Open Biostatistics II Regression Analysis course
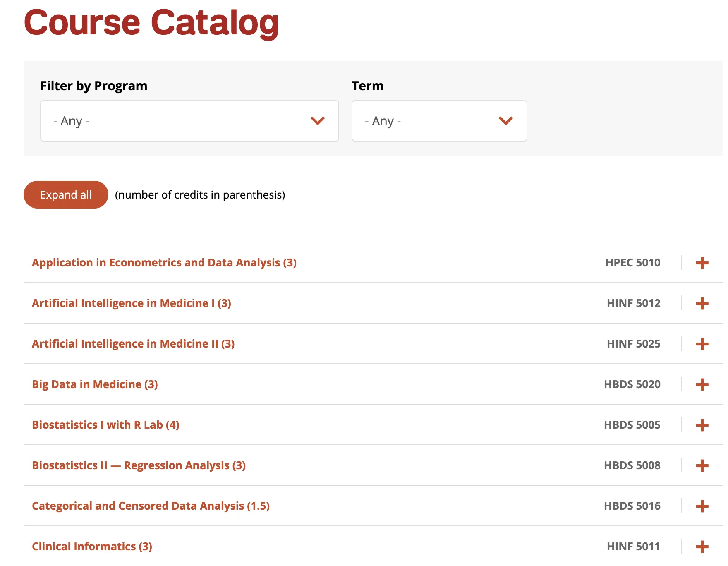 (x=139, y=465)
